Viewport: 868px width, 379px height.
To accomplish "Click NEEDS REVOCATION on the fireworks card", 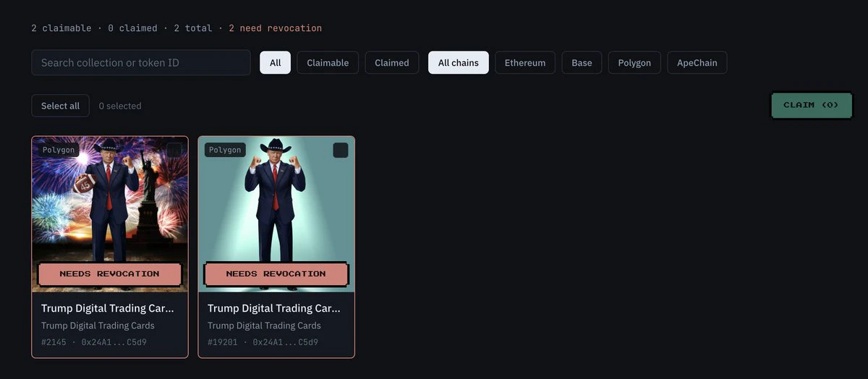I will click(x=110, y=274).
